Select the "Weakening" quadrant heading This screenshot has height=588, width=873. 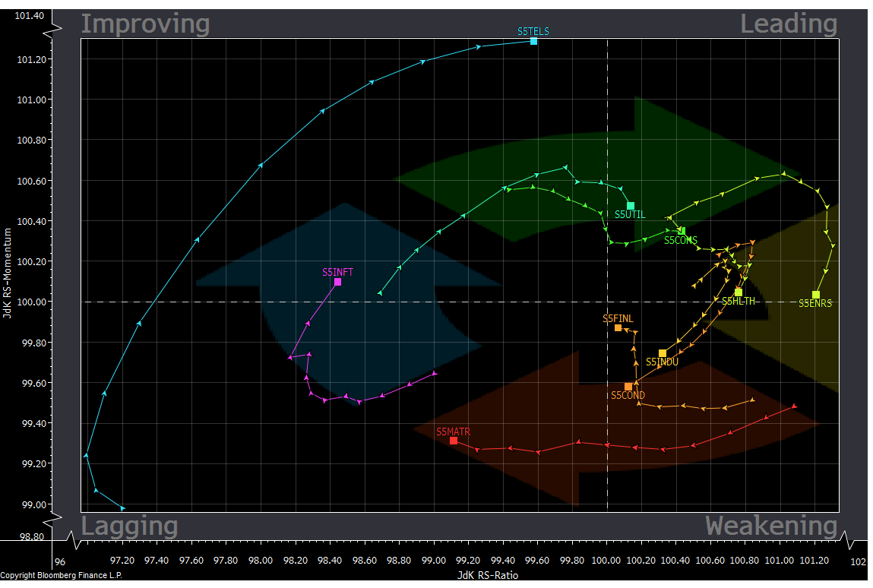pyautogui.click(x=772, y=526)
